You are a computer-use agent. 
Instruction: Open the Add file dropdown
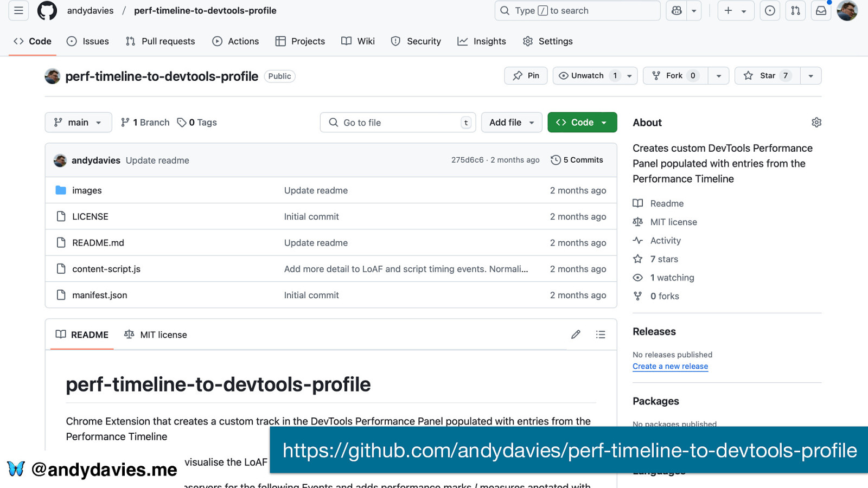click(x=512, y=123)
